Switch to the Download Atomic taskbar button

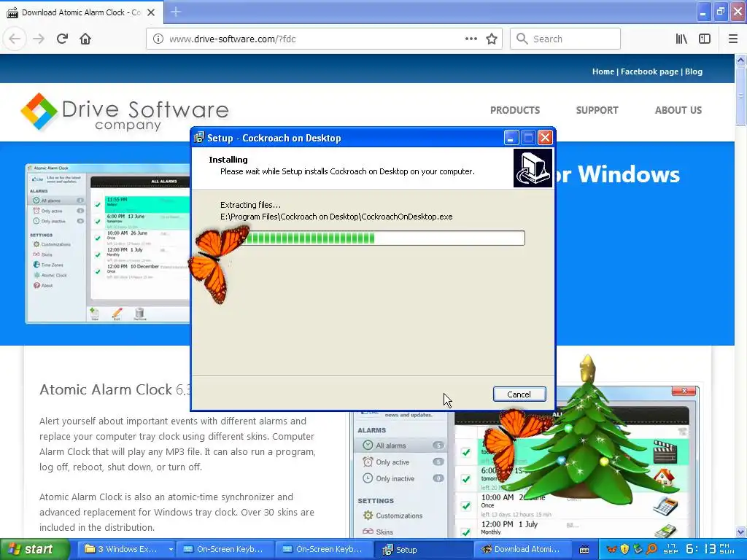[523, 550]
